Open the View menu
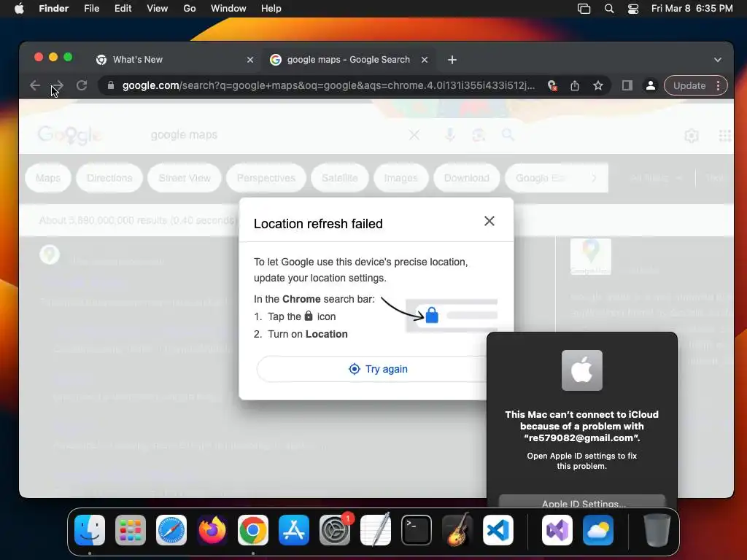This screenshot has width=747, height=560. 158,9
